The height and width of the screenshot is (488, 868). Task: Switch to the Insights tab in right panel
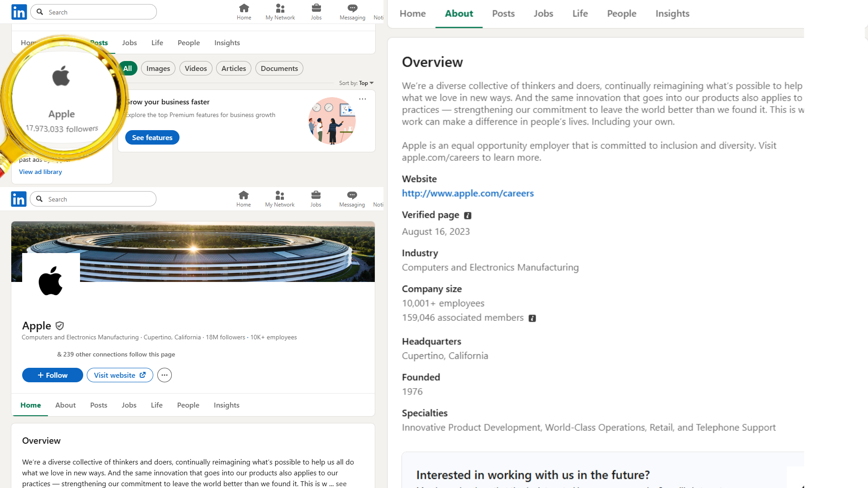[672, 14]
